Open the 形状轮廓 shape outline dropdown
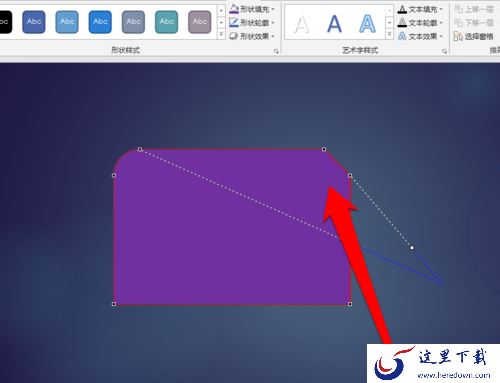The image size is (500, 383). coord(252,23)
